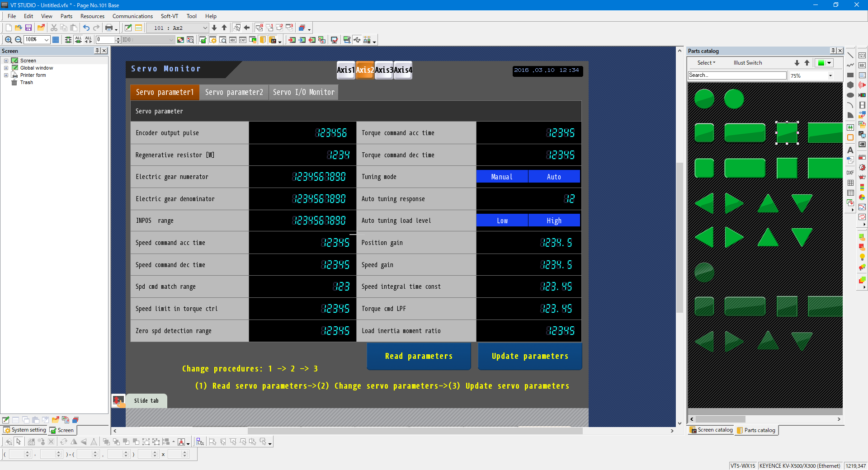868x470 pixels.
Task: Switch to the Screen catalog tab
Action: (711, 430)
